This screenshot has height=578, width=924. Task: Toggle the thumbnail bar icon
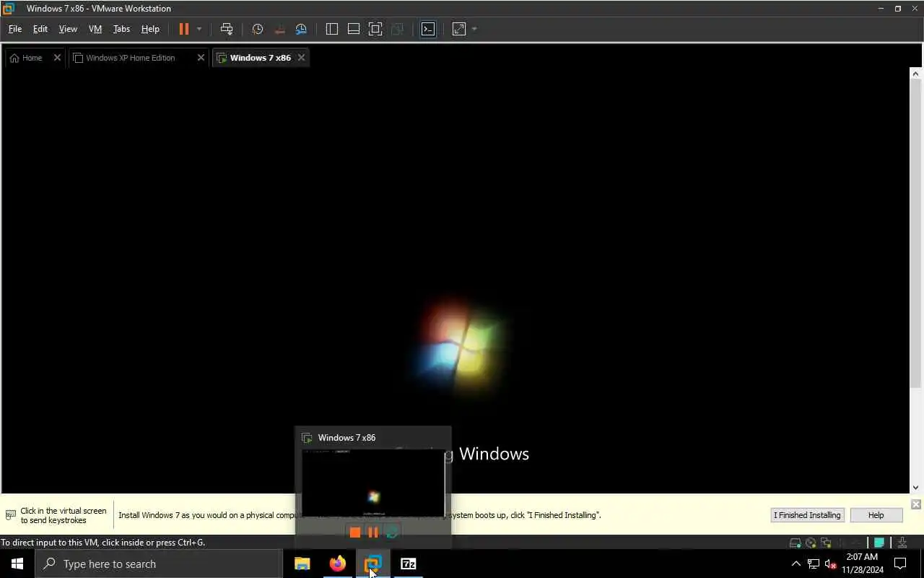click(354, 29)
